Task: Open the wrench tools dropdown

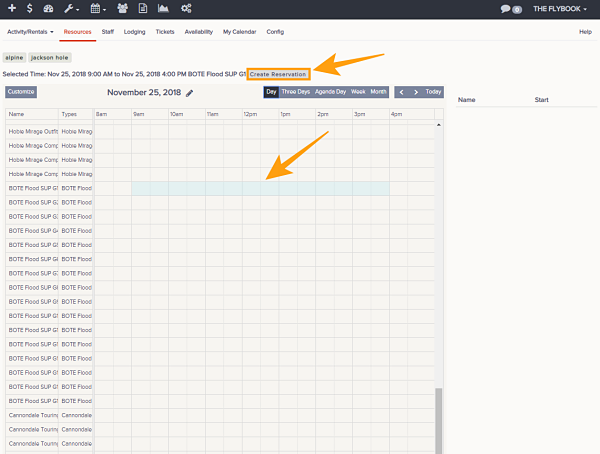Action: (71, 8)
